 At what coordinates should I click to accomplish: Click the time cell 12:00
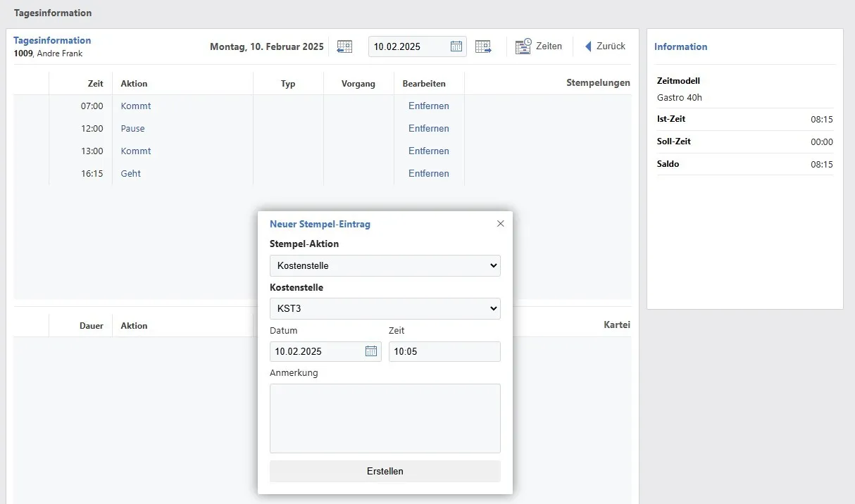(92, 129)
